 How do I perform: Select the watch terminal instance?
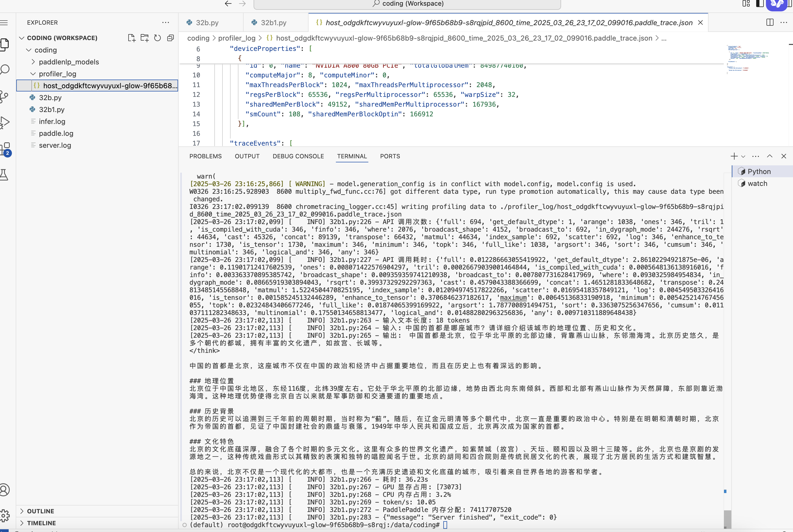coord(757,183)
